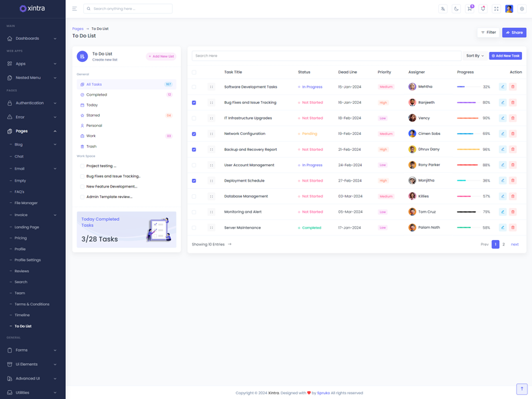Open notifications bell icon
The width and height of the screenshot is (532, 399).
coord(483,9)
